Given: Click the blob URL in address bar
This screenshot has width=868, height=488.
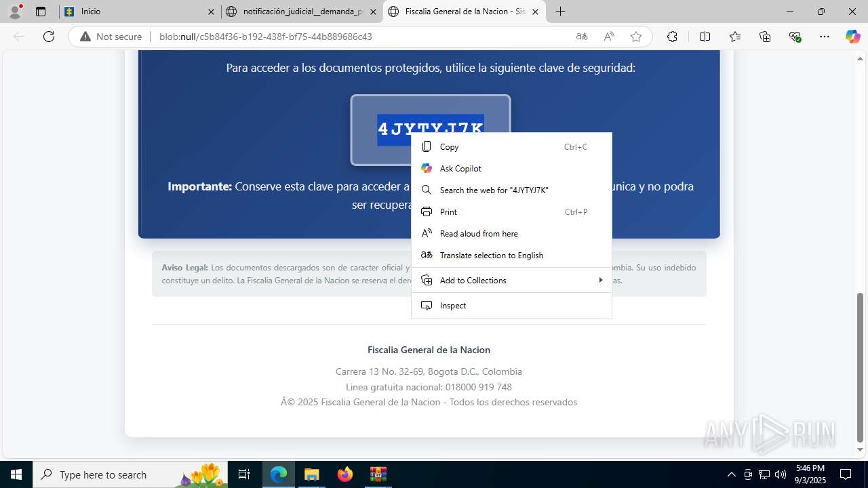Looking at the screenshot, I should click(x=265, y=37).
